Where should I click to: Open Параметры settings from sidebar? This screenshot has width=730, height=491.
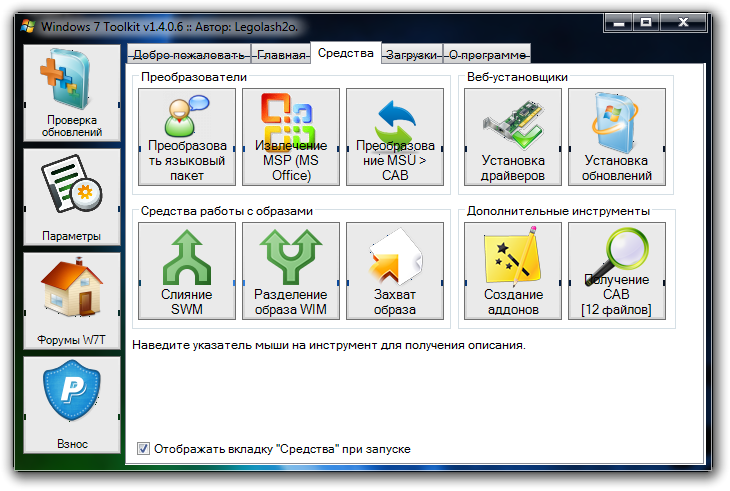pyautogui.click(x=72, y=197)
